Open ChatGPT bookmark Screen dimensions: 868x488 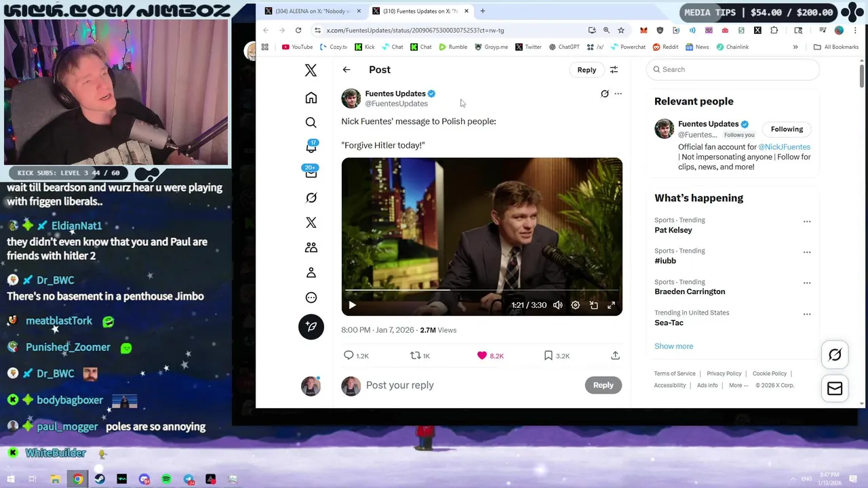pos(564,47)
